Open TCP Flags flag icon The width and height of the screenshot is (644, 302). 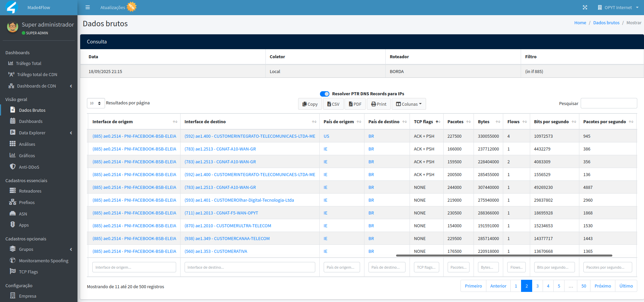13,271
